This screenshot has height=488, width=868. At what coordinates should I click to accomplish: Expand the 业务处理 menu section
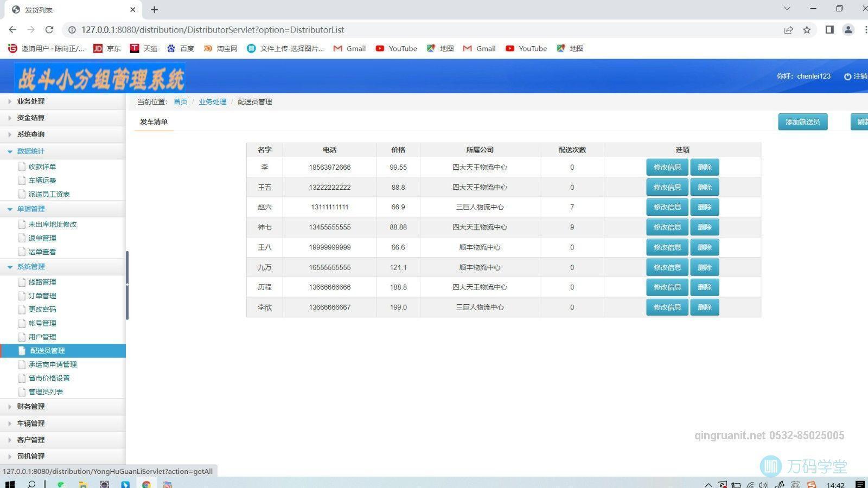tap(62, 101)
